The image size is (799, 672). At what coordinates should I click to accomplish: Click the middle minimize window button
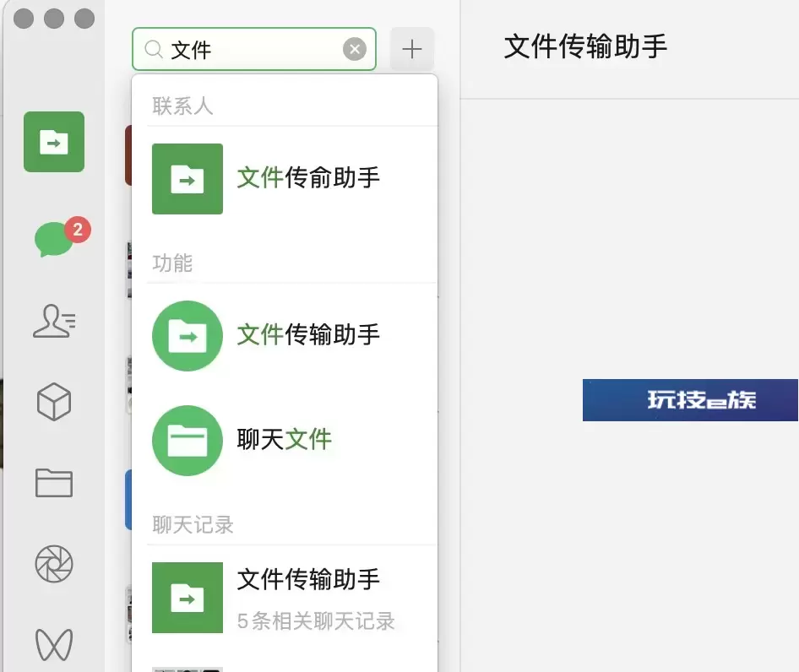(x=54, y=19)
